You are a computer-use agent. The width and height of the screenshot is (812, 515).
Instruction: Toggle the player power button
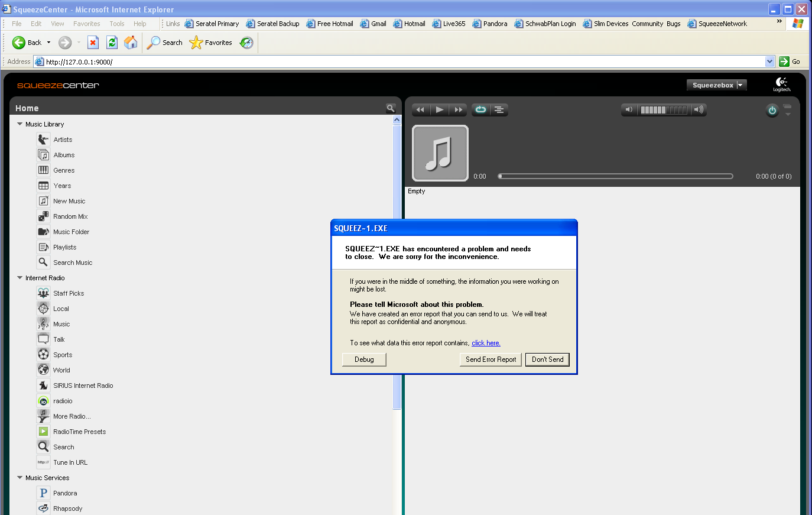coord(772,111)
